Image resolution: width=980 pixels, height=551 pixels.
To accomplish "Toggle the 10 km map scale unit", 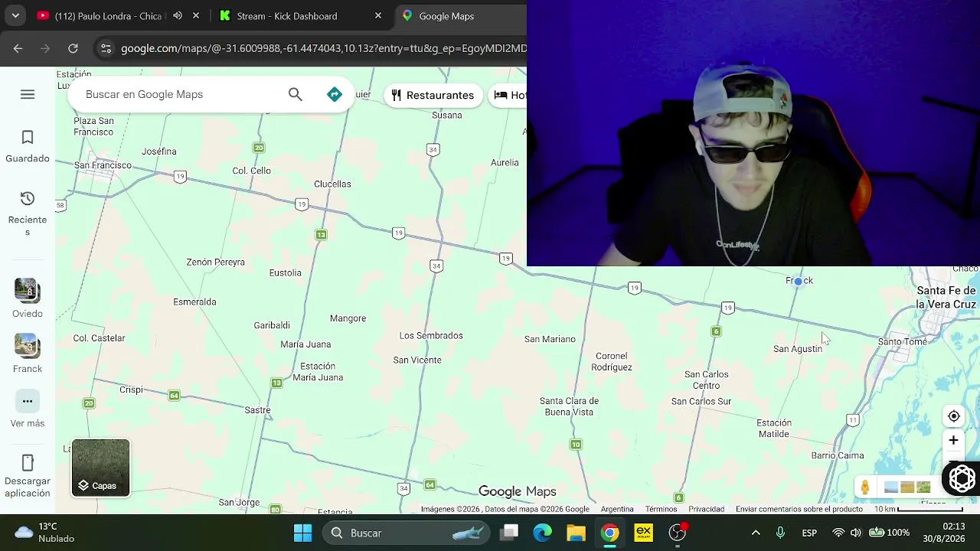I will [x=919, y=509].
